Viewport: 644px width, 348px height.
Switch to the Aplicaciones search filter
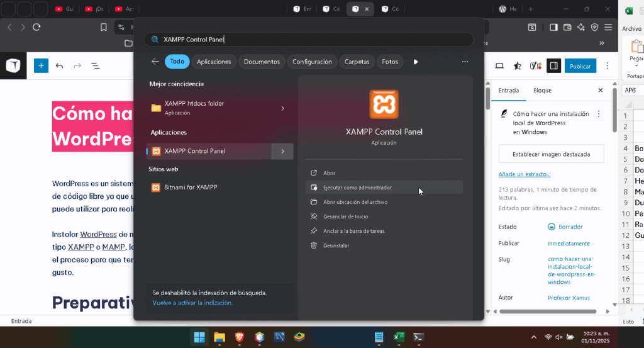[214, 62]
